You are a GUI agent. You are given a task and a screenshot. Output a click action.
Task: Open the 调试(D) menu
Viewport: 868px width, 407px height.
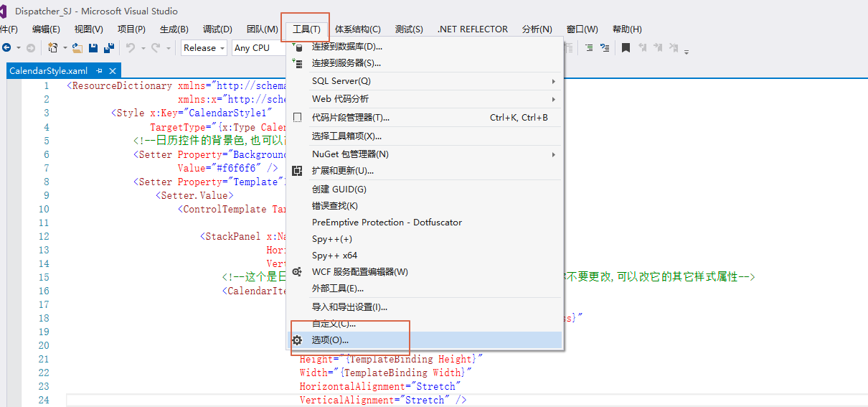217,29
